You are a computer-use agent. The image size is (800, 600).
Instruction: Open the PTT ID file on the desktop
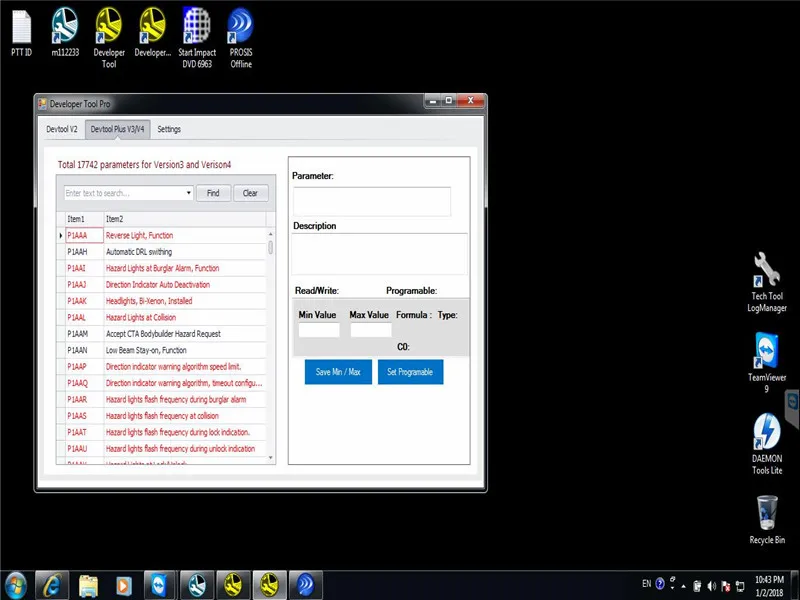(x=21, y=33)
